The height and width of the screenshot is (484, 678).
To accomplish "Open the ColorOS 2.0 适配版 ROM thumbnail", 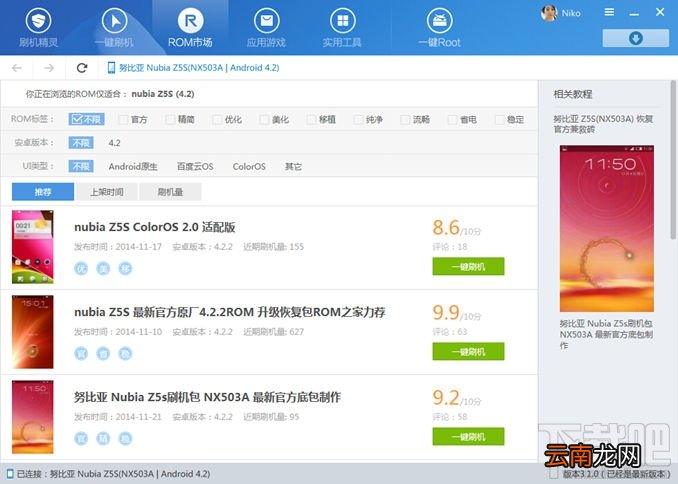I will [x=33, y=247].
